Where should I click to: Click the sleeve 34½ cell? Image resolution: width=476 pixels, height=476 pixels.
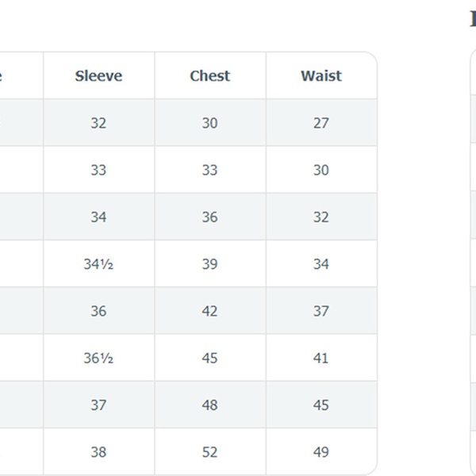98,264
